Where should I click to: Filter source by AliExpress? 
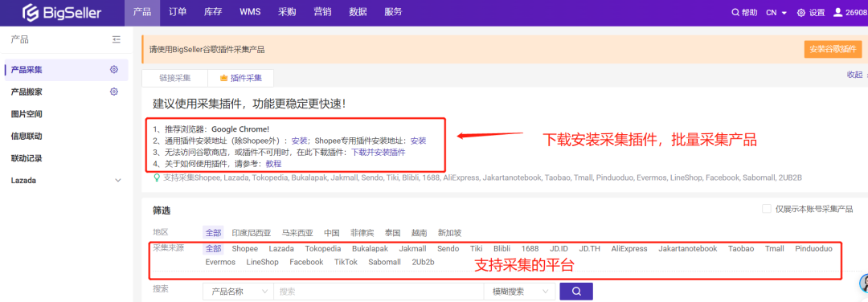click(x=628, y=249)
